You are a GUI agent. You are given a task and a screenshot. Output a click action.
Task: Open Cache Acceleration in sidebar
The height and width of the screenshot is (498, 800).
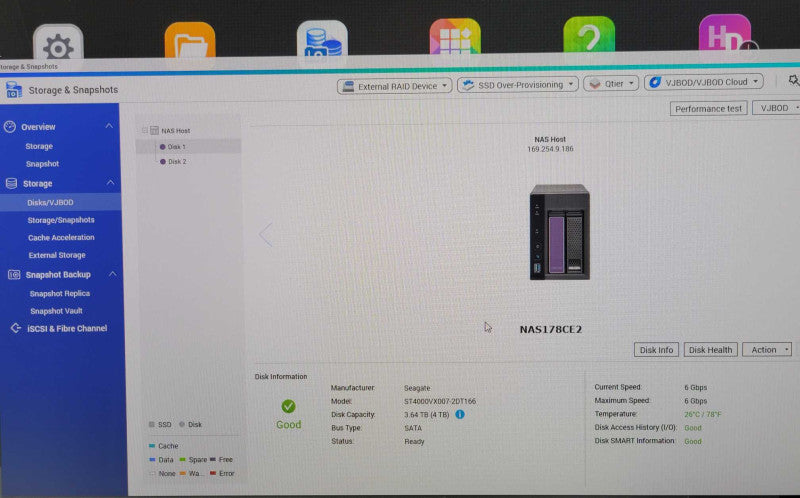click(61, 237)
